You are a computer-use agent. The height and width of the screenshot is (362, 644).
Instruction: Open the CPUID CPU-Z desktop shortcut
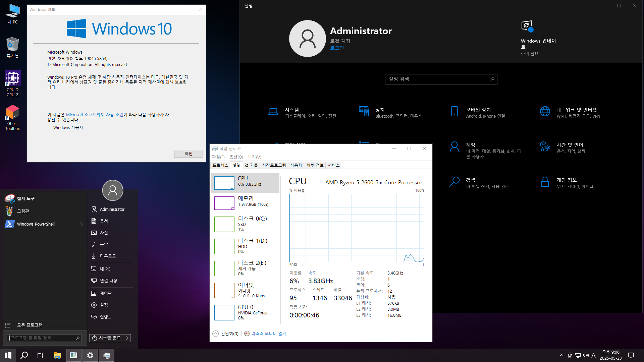(13, 83)
